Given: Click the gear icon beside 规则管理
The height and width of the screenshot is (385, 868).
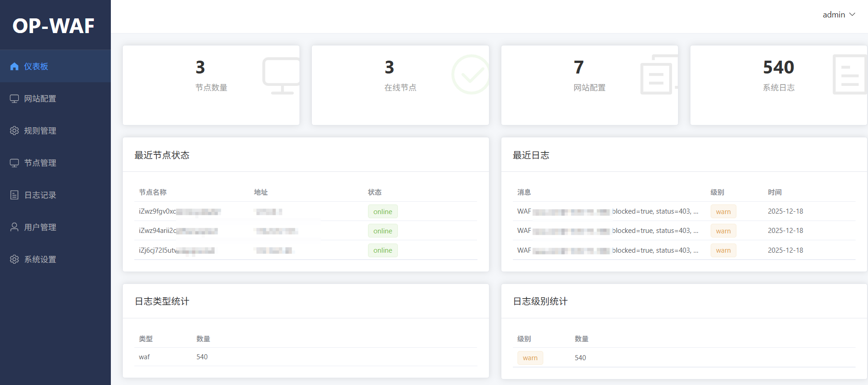Looking at the screenshot, I should click(14, 131).
